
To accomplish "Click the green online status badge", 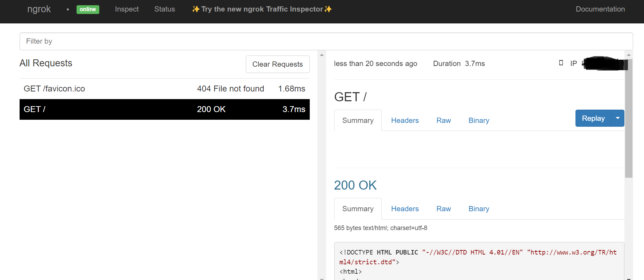I will pyautogui.click(x=88, y=9).
